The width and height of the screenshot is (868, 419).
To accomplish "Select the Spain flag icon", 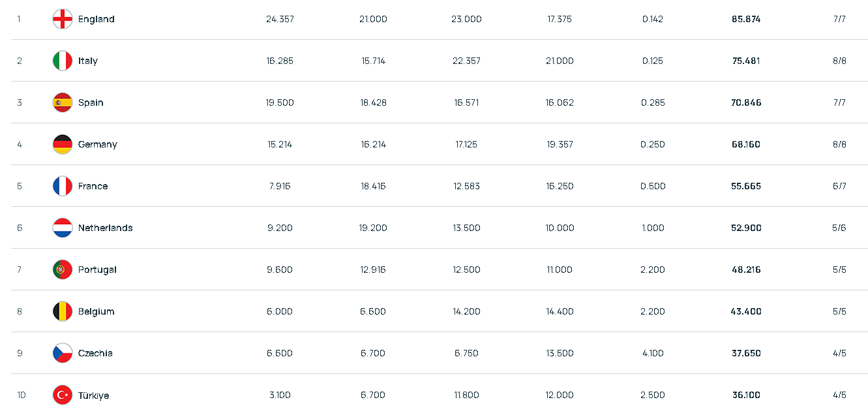I will (63, 102).
